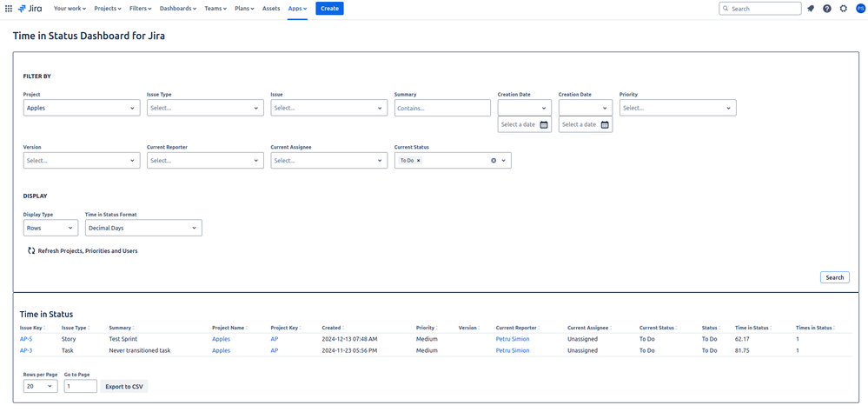The width and height of the screenshot is (868, 412).
Task: Open the Project dropdown showing Apples
Action: [x=82, y=108]
